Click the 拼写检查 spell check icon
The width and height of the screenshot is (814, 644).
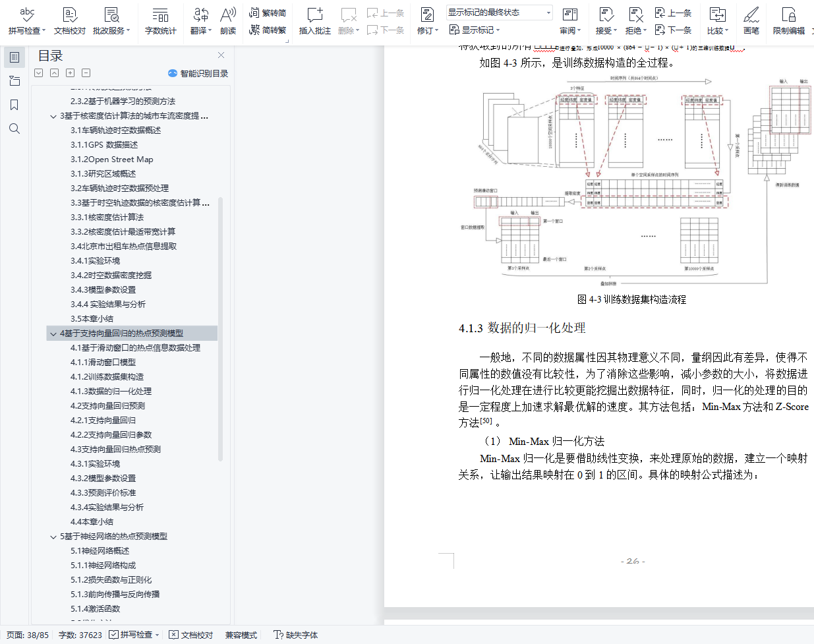(x=27, y=15)
